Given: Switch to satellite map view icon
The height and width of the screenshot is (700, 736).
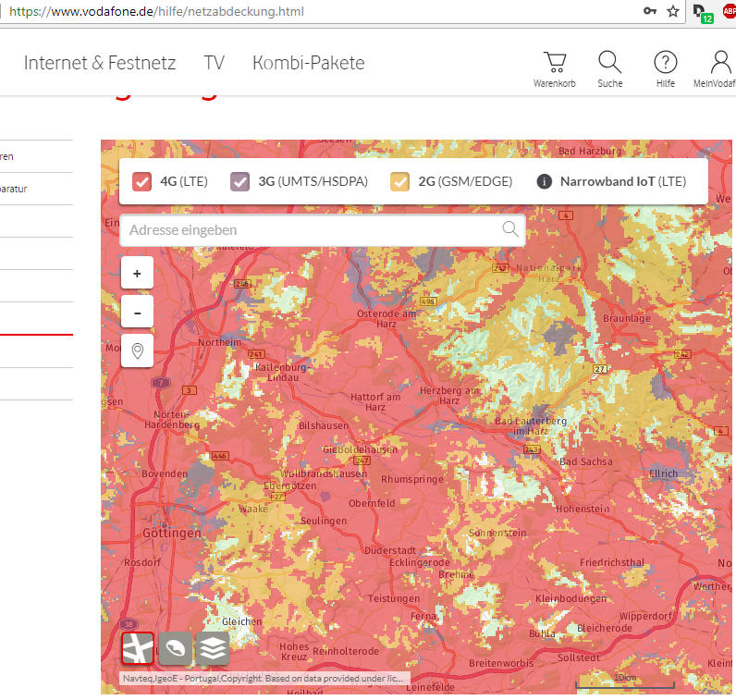Looking at the screenshot, I should click(x=176, y=649).
